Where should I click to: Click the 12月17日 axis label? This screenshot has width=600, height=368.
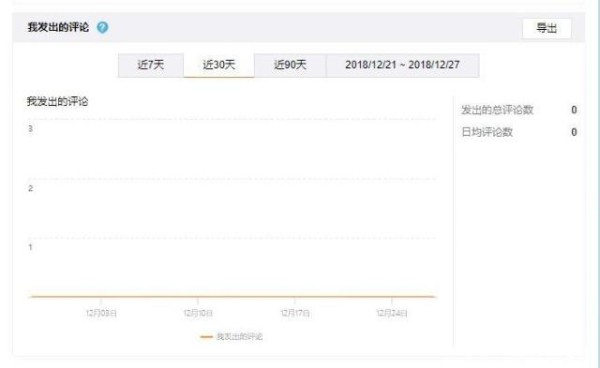pos(295,313)
